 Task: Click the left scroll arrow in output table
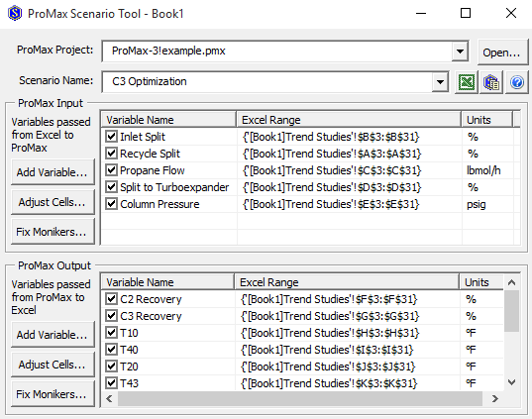(109, 398)
